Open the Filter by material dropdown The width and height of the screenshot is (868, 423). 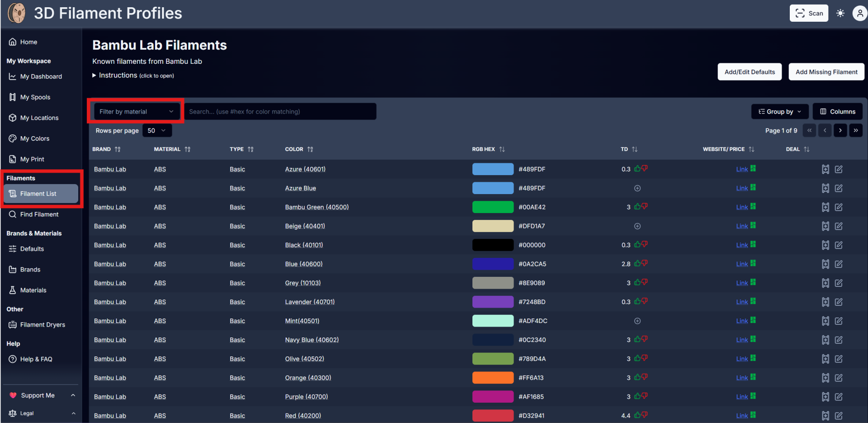(136, 111)
